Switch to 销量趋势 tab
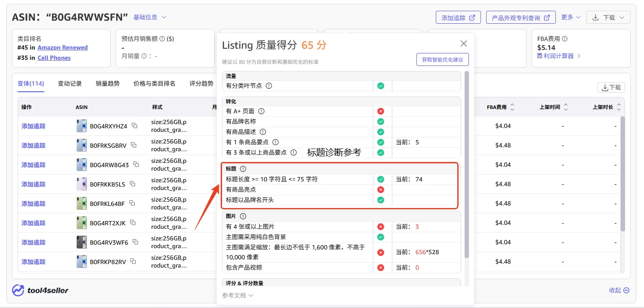This screenshot has height=308, width=644. tap(108, 84)
